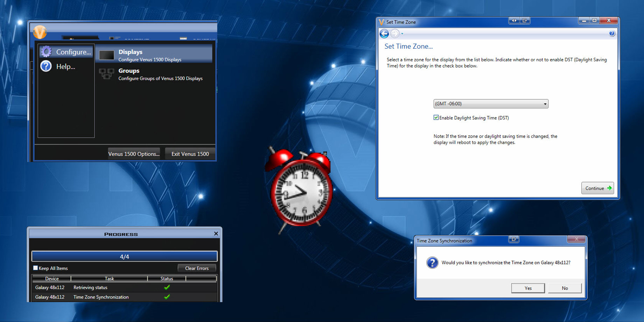Select the Time Zone Synchronization task row
This screenshot has height=322, width=644.
[x=101, y=297]
